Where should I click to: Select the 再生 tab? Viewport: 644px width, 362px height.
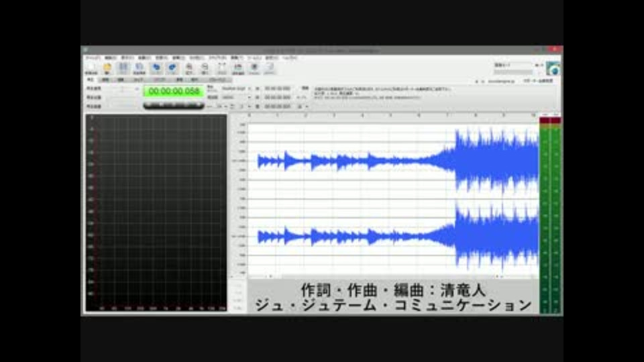91,80
